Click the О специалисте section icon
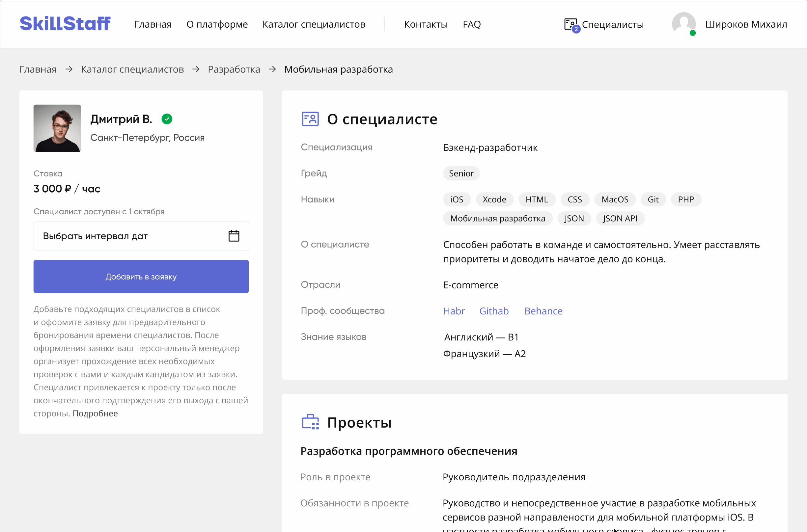The image size is (807, 532). click(x=310, y=119)
